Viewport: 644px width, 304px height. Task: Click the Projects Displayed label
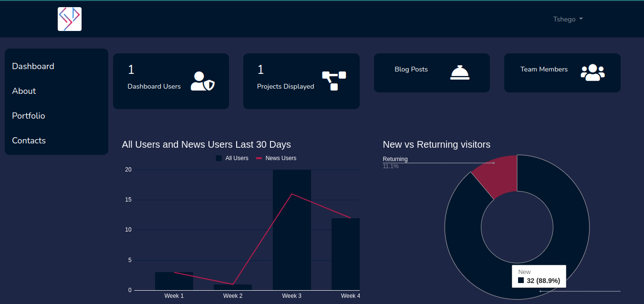pyautogui.click(x=285, y=86)
